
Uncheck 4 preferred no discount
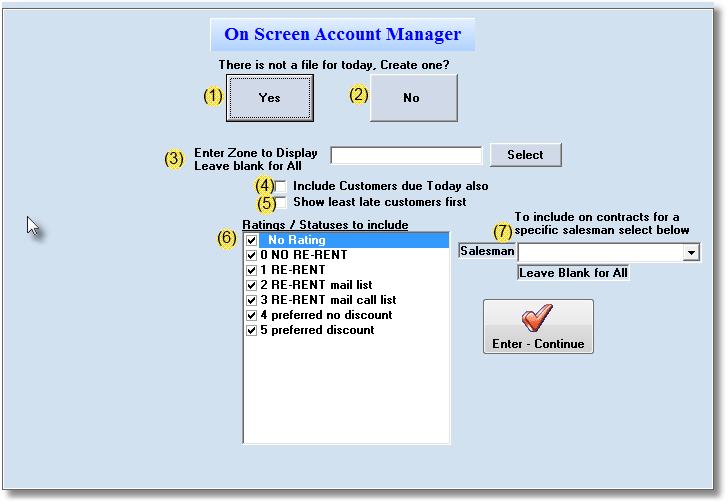tap(252, 315)
